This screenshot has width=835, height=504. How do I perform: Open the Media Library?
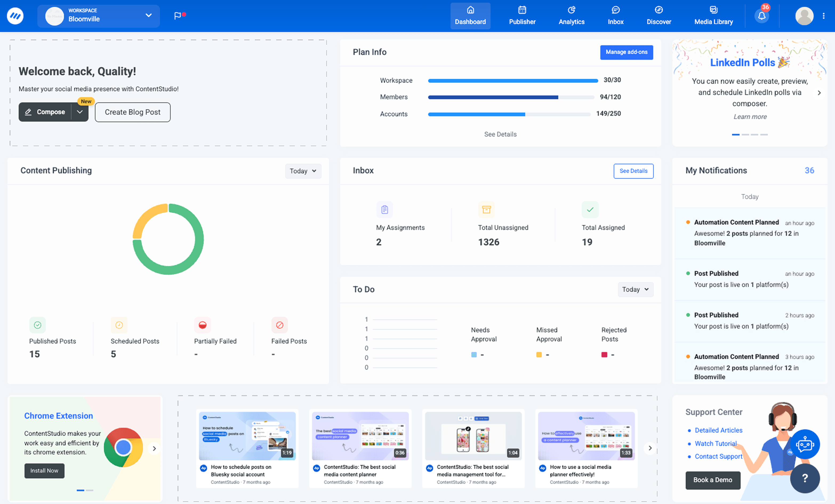713,15
